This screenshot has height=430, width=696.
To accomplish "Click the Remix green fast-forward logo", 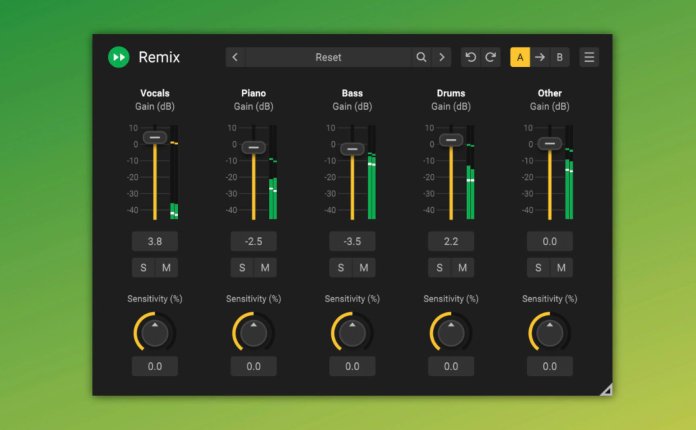I will click(x=119, y=57).
